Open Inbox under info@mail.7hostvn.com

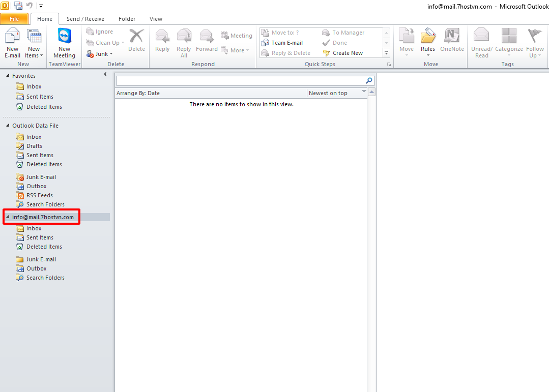28,228
